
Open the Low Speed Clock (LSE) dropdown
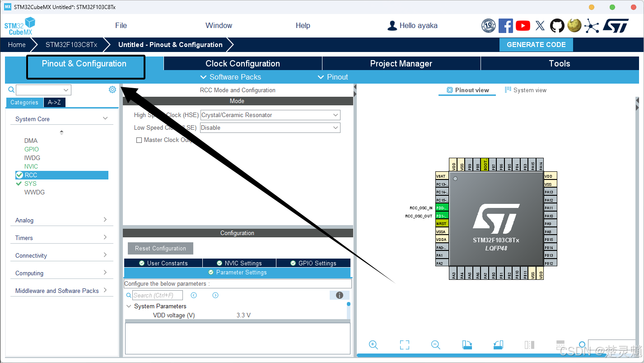pos(270,128)
